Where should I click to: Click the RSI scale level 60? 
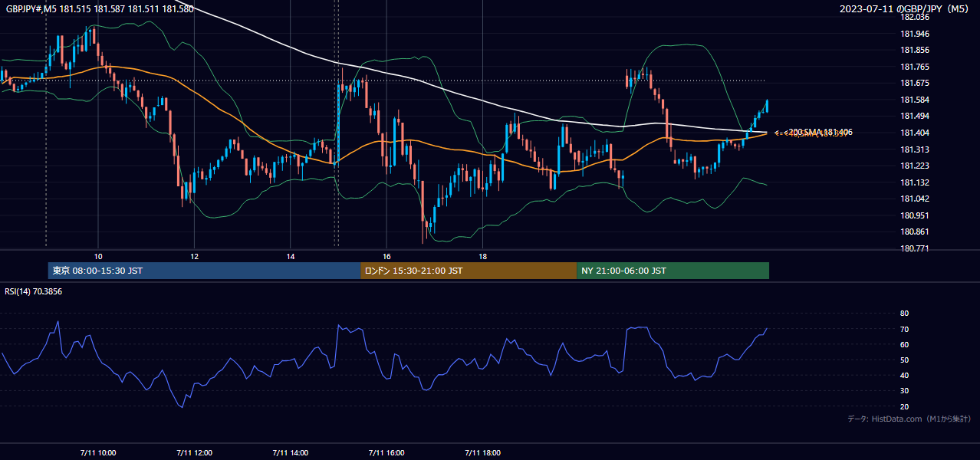coord(905,344)
